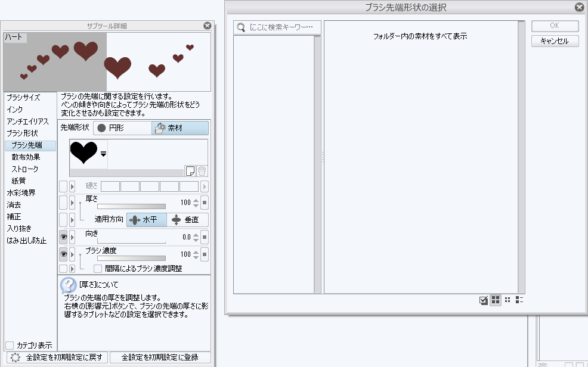Screen dimensions: 588x367
Task: Open the 水彩境界 category
Action: 21,193
